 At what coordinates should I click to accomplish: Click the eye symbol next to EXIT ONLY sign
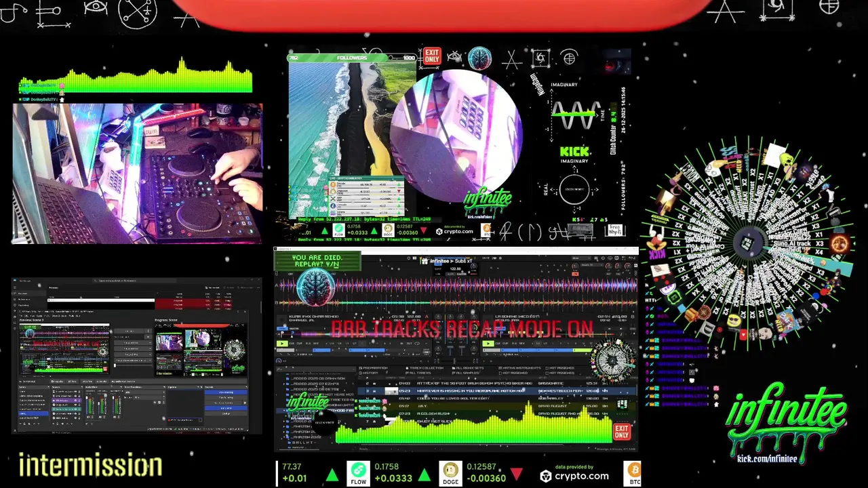click(x=455, y=57)
